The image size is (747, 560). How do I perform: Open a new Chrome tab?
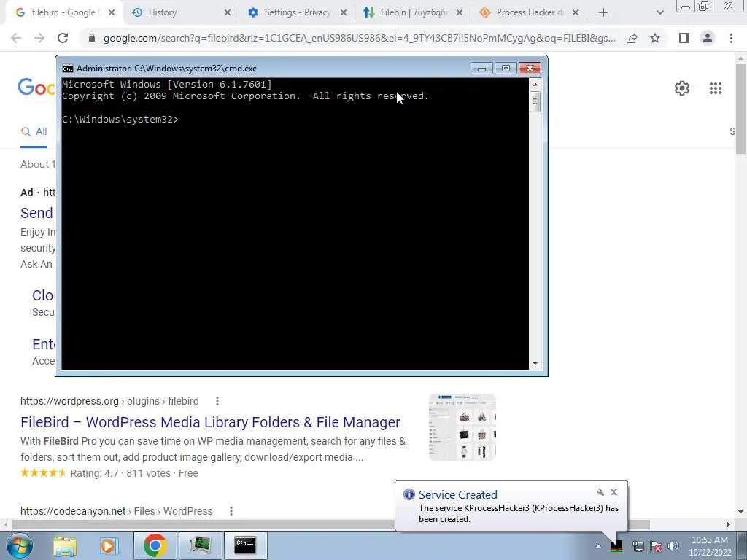coord(603,13)
